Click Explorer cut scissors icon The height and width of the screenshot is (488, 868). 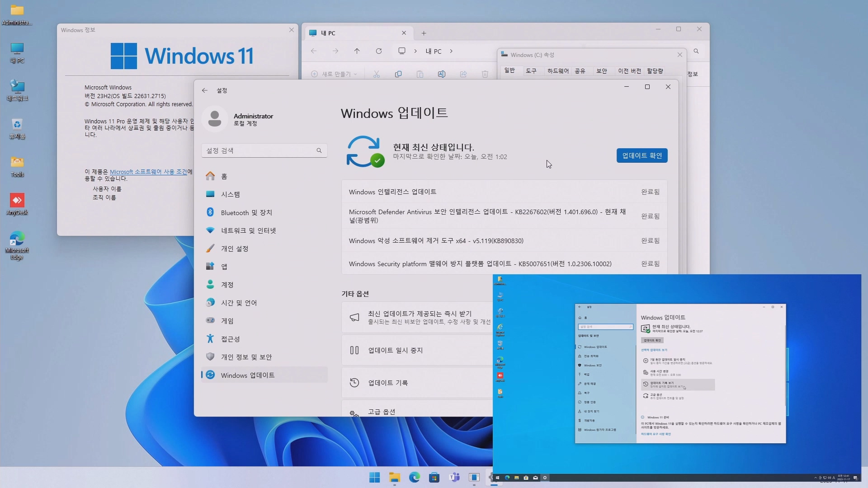[377, 74]
